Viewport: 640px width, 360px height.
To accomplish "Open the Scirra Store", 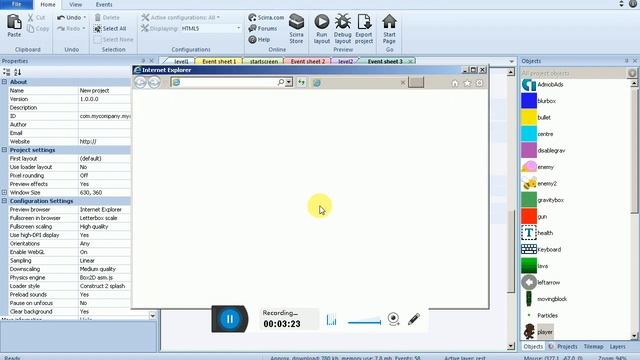I will (x=296, y=29).
